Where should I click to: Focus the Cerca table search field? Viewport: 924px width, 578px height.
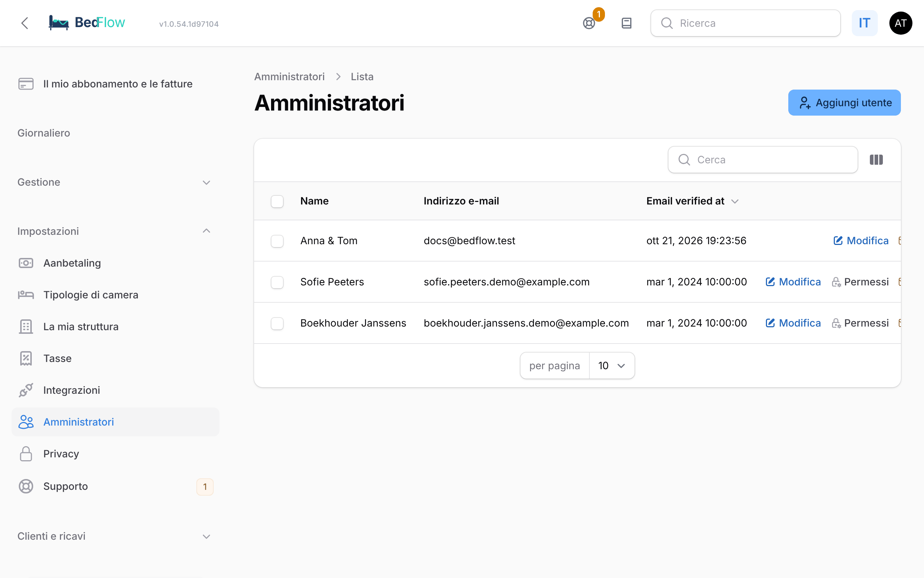[x=763, y=160]
